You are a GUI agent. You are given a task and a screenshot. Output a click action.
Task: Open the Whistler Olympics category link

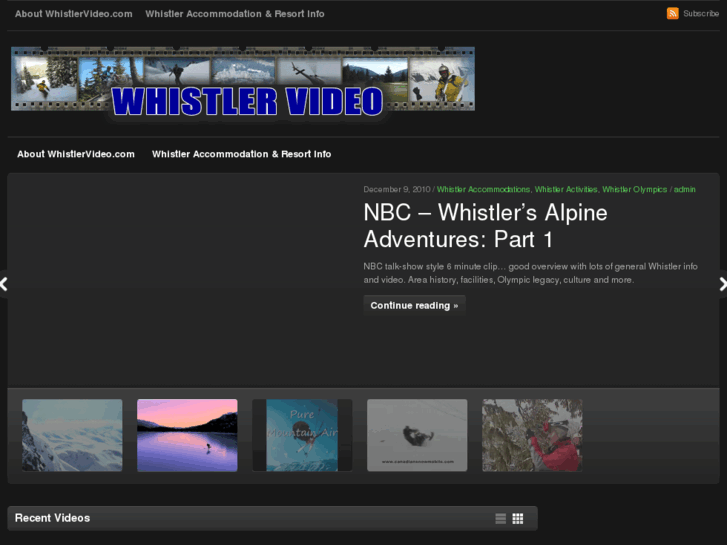click(634, 189)
